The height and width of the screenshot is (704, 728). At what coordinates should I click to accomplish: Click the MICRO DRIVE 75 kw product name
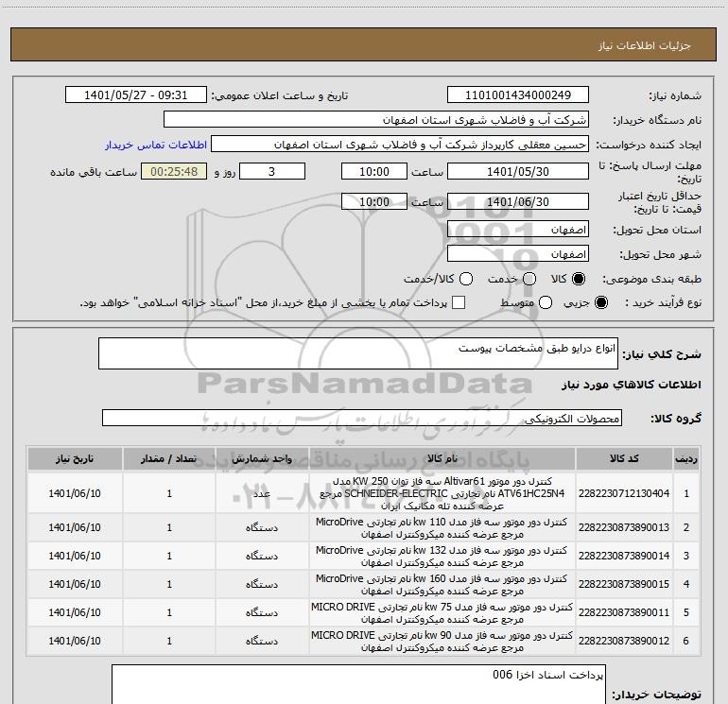(442, 613)
